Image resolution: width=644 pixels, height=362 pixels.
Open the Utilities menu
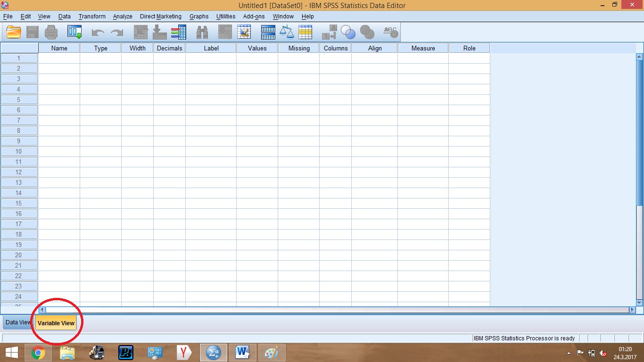pos(226,16)
